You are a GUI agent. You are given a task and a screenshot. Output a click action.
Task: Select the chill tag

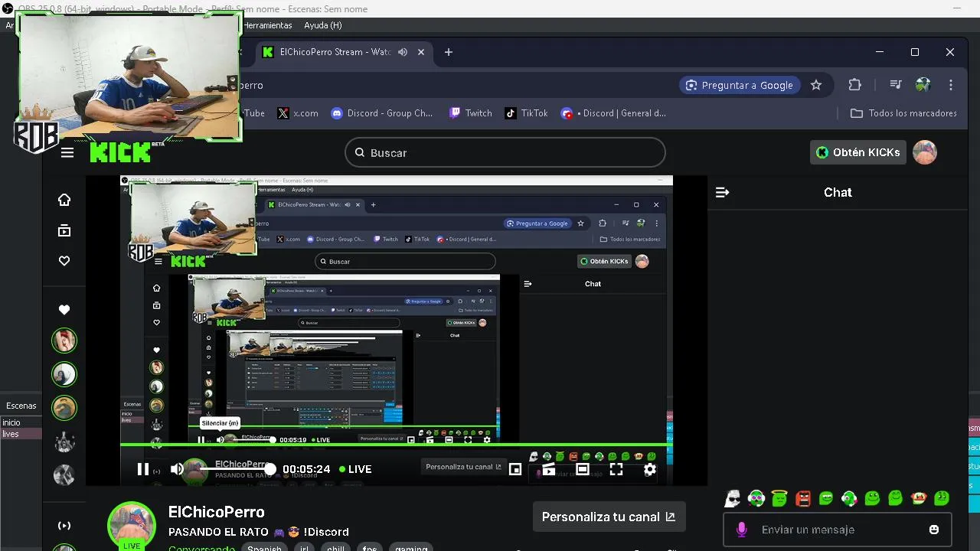click(x=336, y=548)
